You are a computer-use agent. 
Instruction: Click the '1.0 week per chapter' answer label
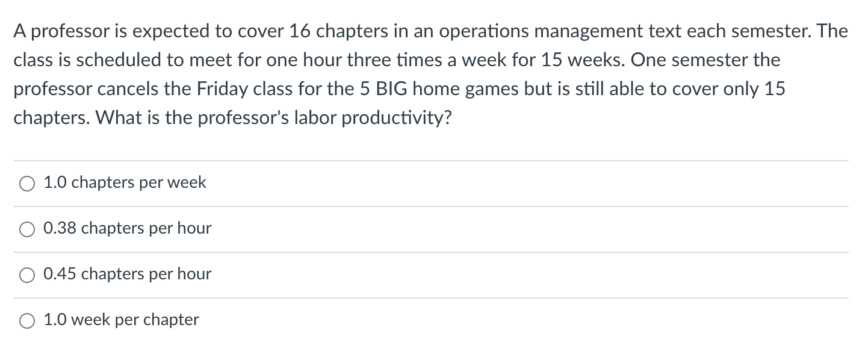point(120,320)
